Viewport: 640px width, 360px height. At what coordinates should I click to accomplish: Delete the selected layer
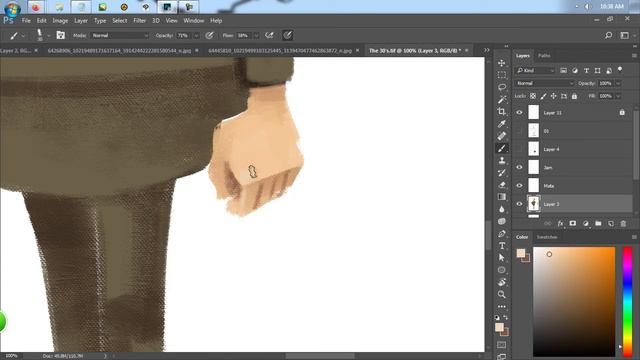623,224
